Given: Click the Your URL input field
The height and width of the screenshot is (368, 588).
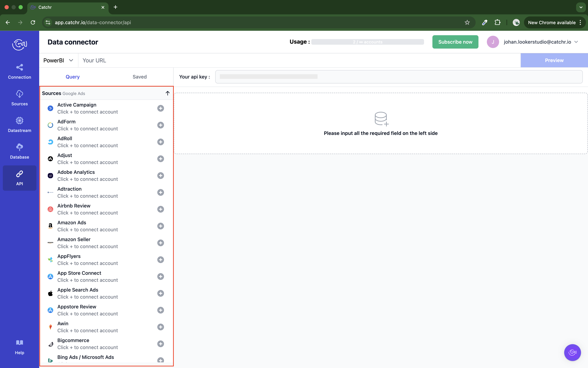Looking at the screenshot, I should [x=299, y=60].
